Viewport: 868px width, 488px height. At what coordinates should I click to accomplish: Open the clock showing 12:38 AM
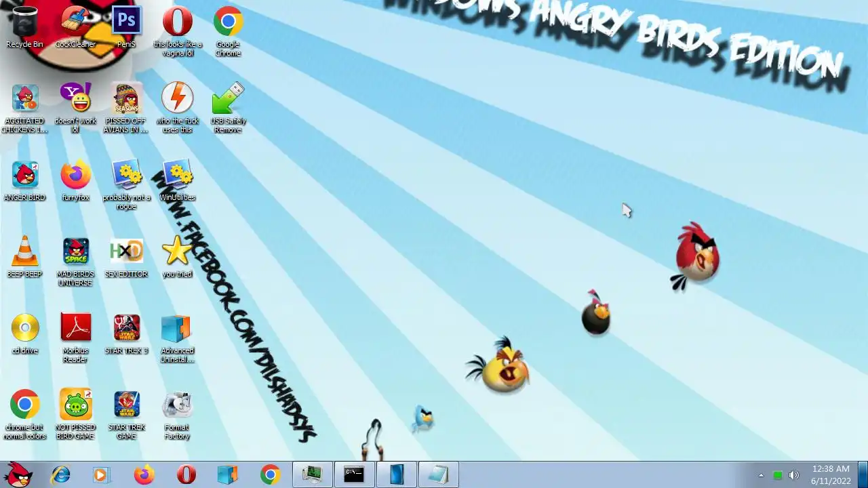point(831,474)
